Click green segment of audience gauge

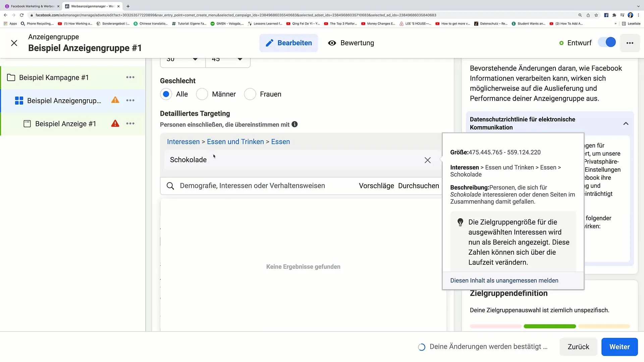549,326
